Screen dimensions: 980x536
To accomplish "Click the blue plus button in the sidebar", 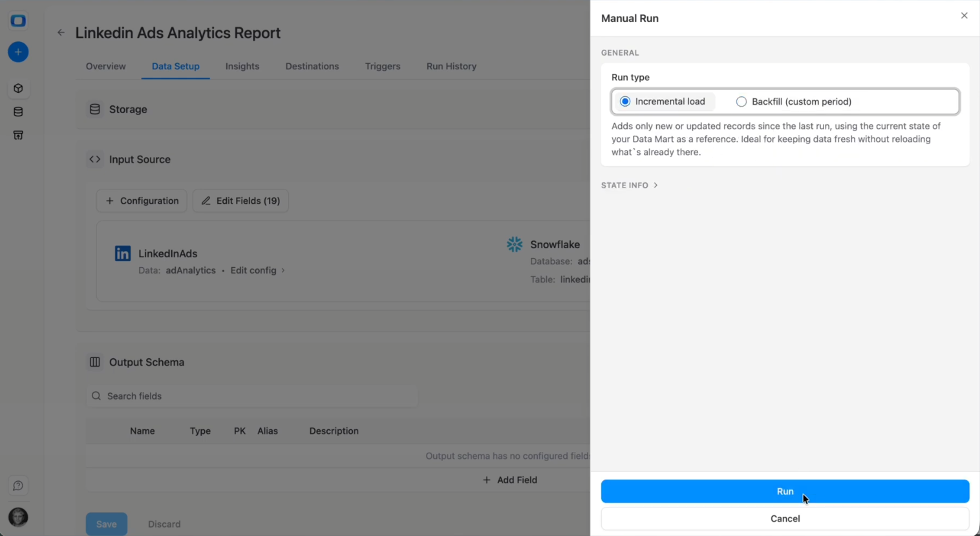I will pos(18,52).
